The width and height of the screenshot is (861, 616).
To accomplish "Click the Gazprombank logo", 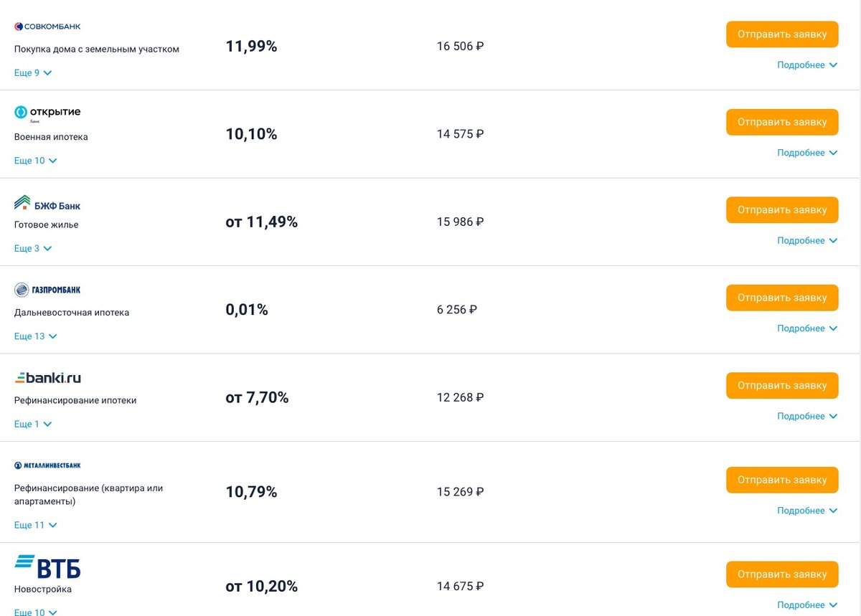I will coord(47,290).
